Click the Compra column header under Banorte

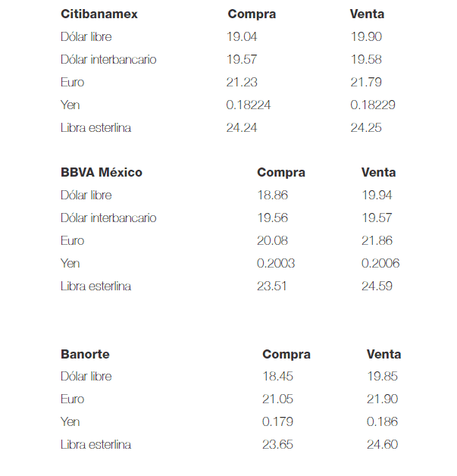(x=286, y=354)
